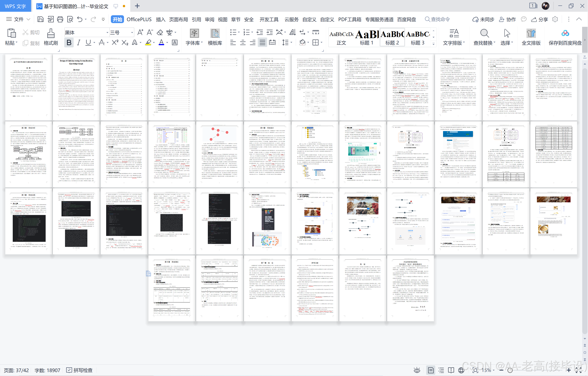
Task: Open the 页面布局 ribbon tab
Action: (178, 20)
